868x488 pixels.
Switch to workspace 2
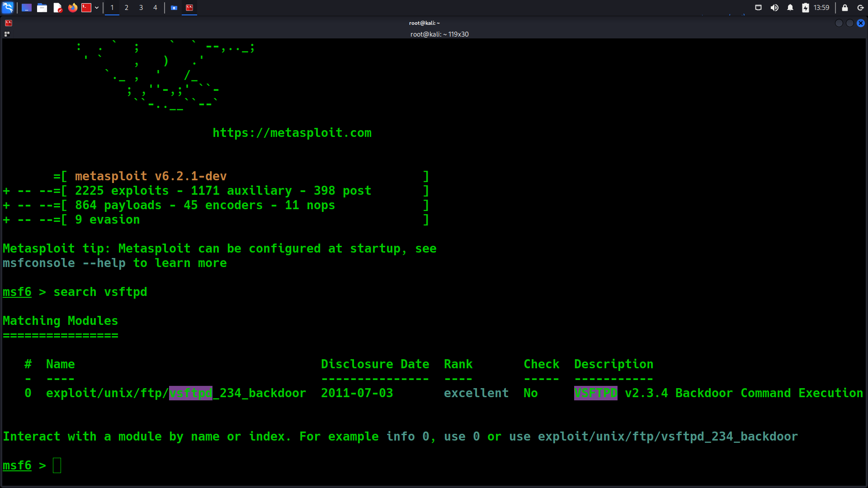127,8
